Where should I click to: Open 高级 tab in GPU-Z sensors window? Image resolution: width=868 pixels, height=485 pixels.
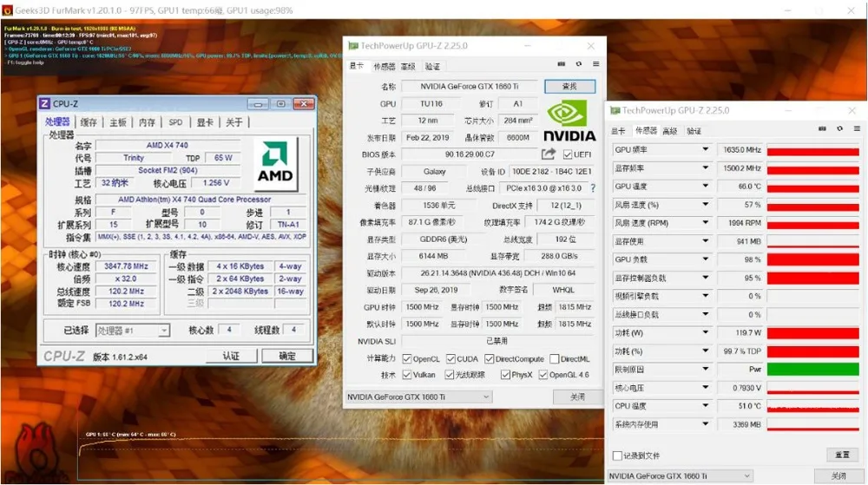[x=670, y=131]
